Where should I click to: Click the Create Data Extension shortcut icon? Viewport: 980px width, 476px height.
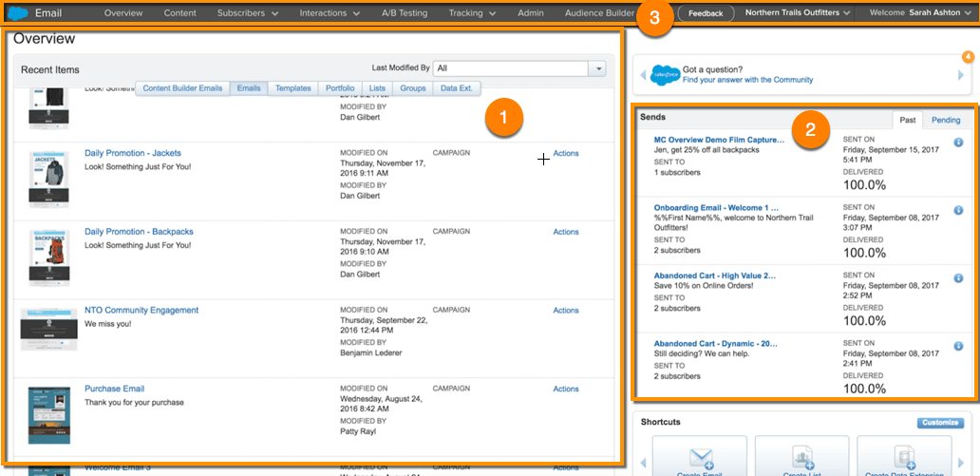(904, 457)
